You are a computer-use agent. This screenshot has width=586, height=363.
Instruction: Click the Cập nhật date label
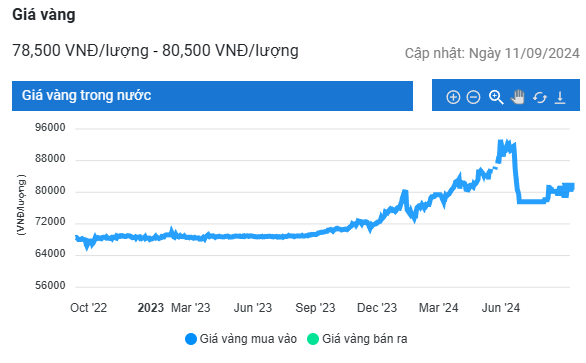click(492, 53)
